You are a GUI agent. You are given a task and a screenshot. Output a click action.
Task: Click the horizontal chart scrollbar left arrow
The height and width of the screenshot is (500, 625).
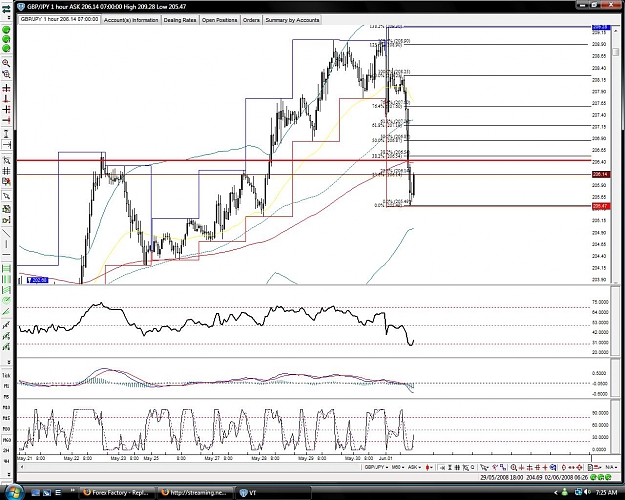pos(22,466)
